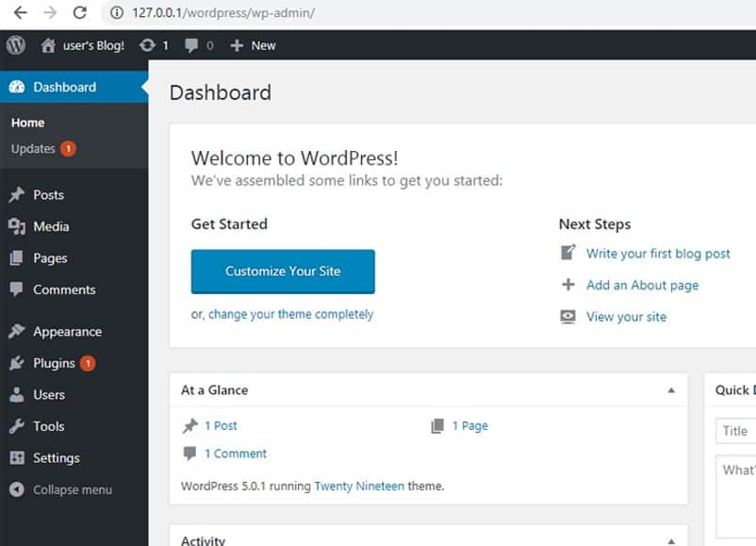The width and height of the screenshot is (756, 546).
Task: Click the home icon beside user's Blog!
Action: tap(48, 45)
